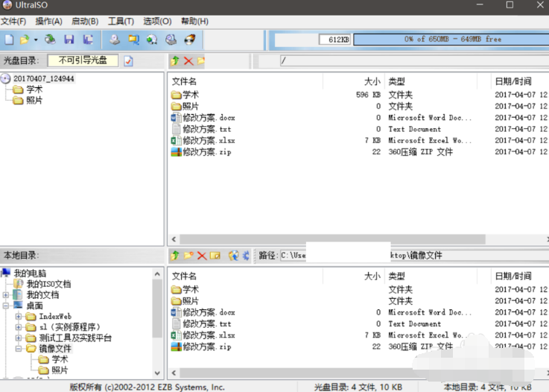Open the 工具(T) menu
This screenshot has height=392, width=549.
(x=121, y=22)
